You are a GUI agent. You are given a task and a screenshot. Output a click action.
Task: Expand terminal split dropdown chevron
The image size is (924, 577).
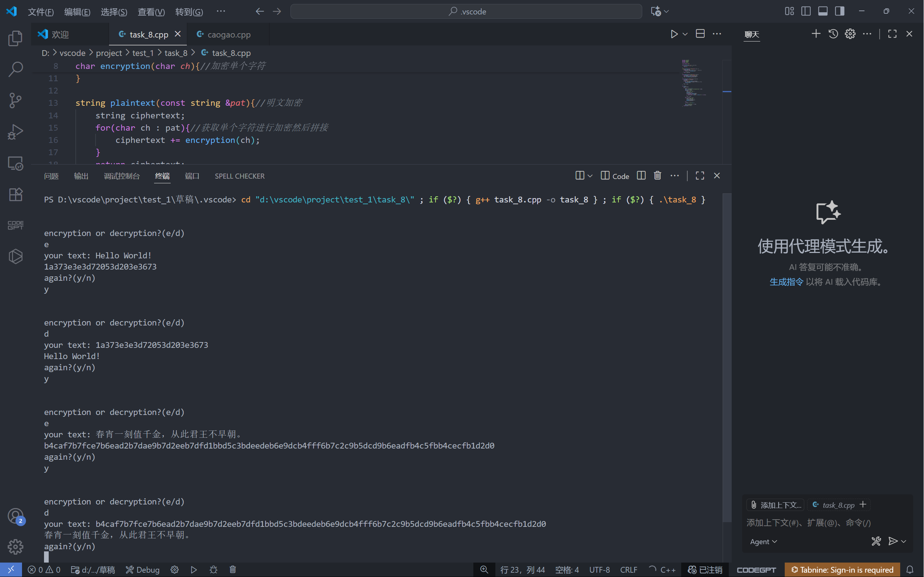(590, 176)
